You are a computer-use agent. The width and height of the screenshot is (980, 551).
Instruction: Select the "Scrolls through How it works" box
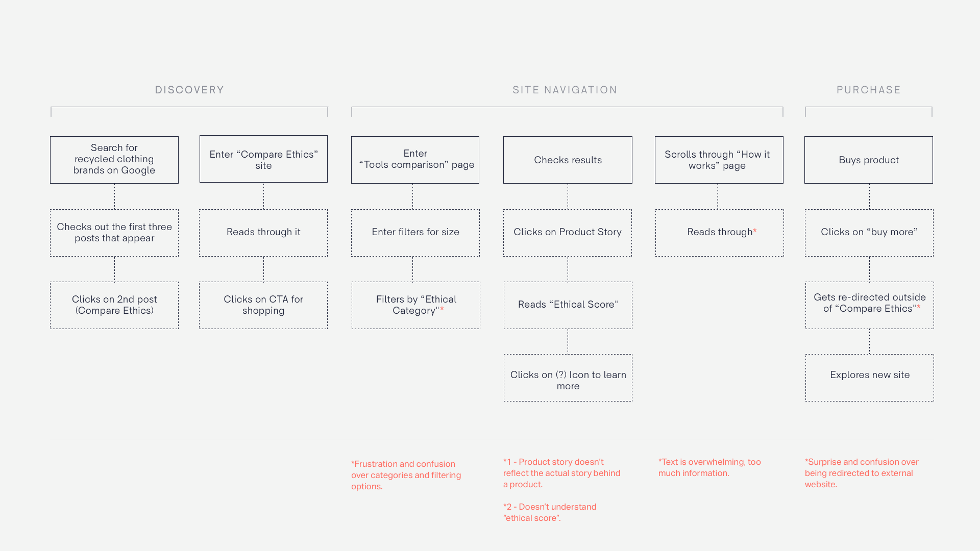pyautogui.click(x=719, y=160)
